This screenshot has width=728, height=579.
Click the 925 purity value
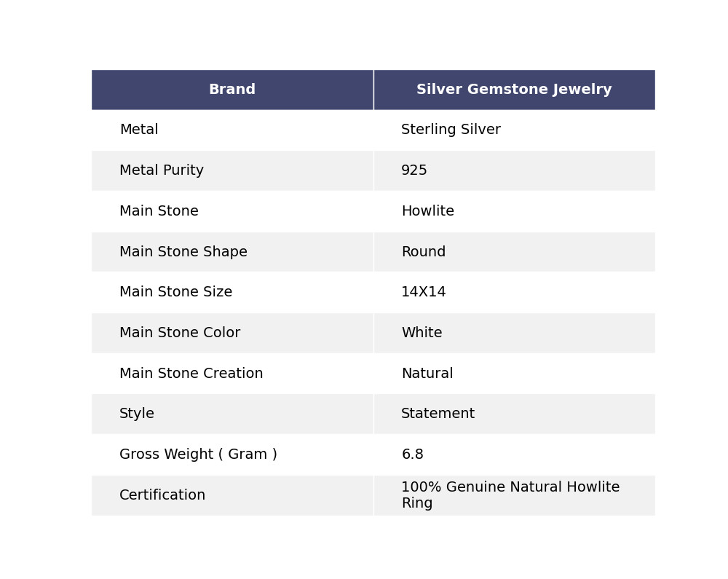click(414, 170)
